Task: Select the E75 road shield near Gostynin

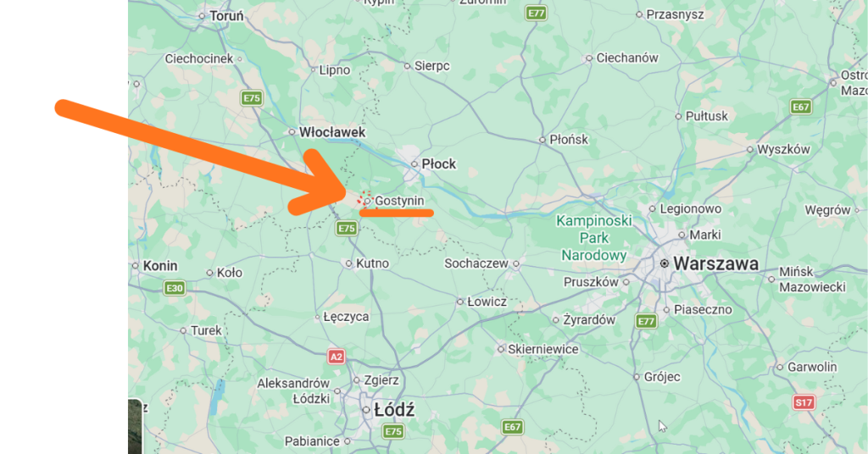Action: 347,229
